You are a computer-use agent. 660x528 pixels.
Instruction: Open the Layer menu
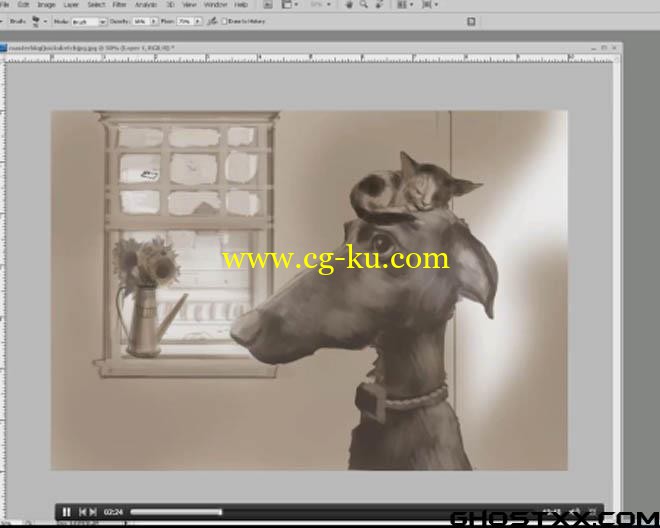(x=71, y=5)
